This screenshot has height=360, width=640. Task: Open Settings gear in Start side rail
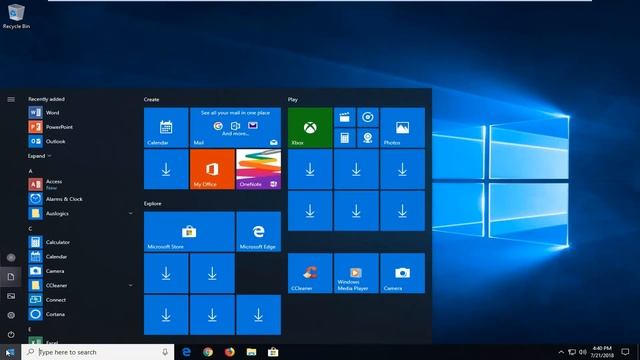pos(11,315)
